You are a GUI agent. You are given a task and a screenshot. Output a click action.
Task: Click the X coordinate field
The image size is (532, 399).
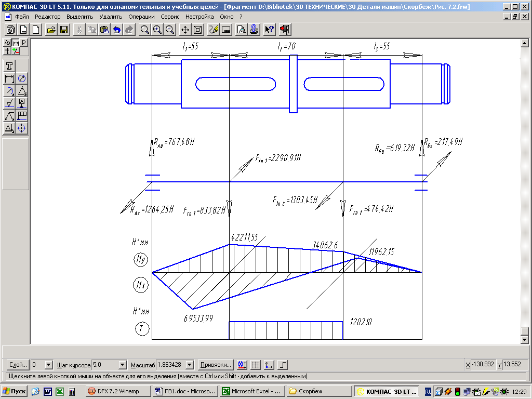pos(484,364)
